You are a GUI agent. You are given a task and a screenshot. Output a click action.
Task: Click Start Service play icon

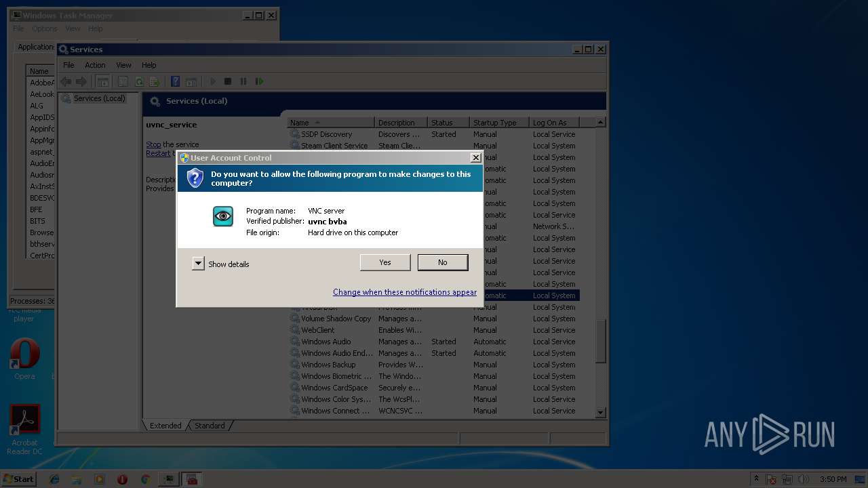point(212,81)
